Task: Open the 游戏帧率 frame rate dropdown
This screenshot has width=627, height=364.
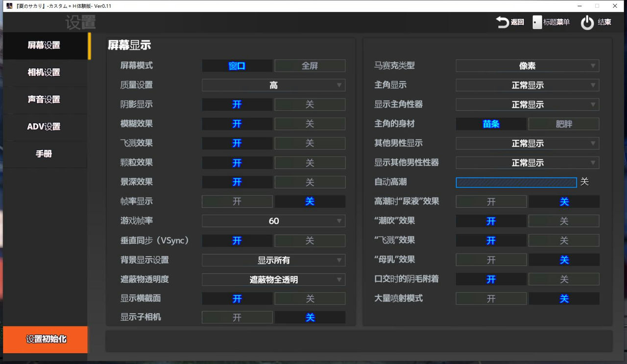Action: [273, 221]
